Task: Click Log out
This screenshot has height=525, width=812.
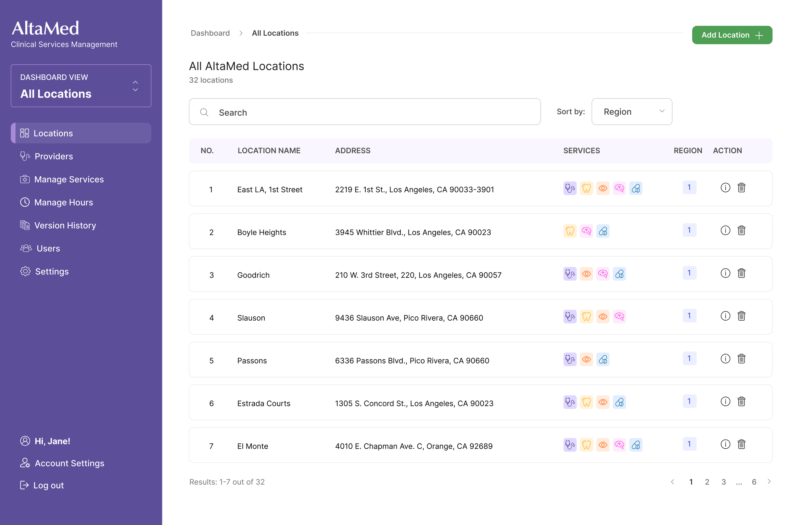Action: tap(42, 485)
